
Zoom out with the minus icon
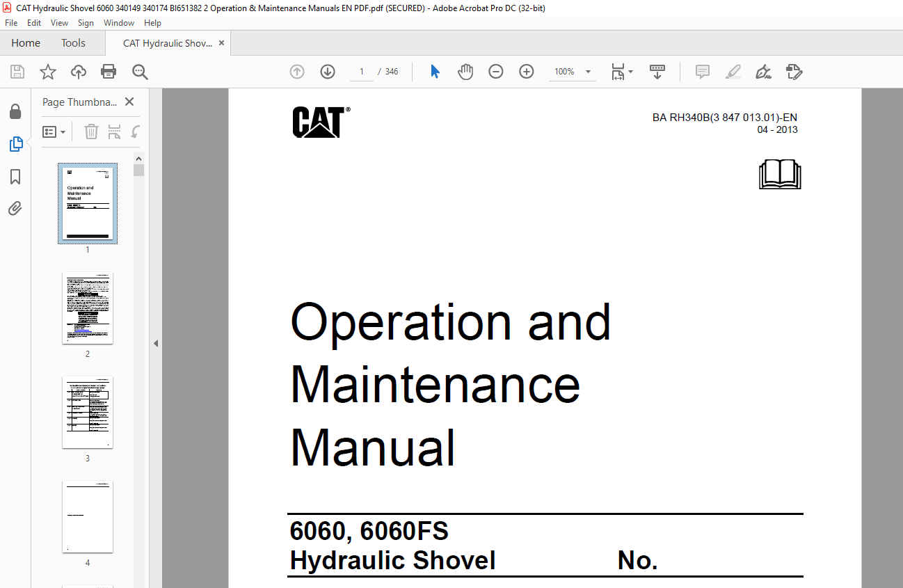tap(496, 72)
